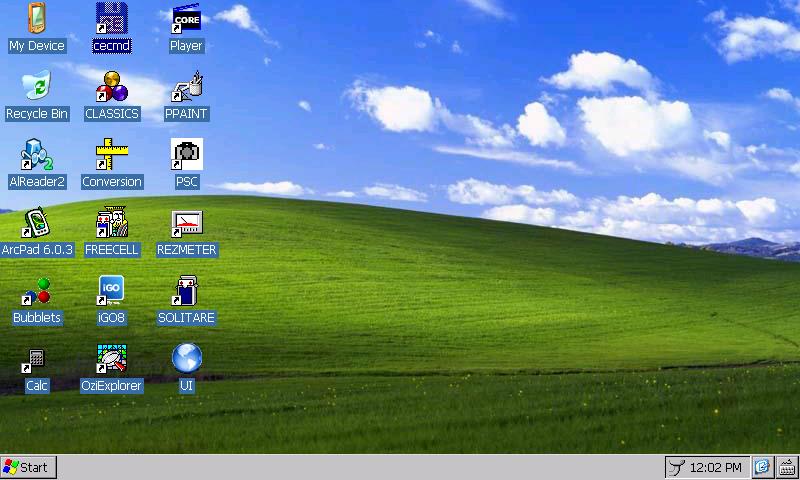800x480 pixels.
Task: Click the connection status tray icon
Action: click(x=677, y=468)
